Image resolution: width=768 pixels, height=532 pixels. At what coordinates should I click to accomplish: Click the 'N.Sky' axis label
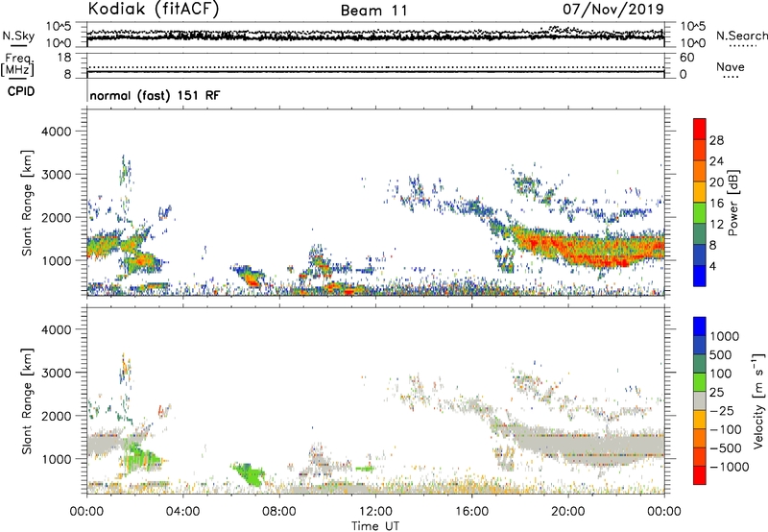tap(18, 36)
